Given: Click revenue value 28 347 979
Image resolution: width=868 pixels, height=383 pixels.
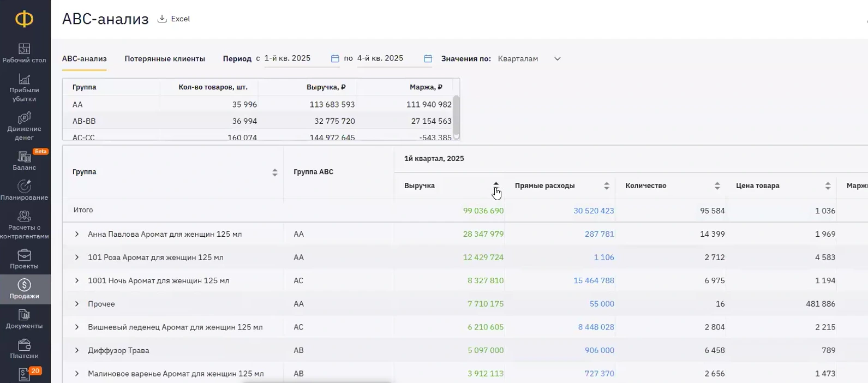Looking at the screenshot, I should click(x=483, y=234).
